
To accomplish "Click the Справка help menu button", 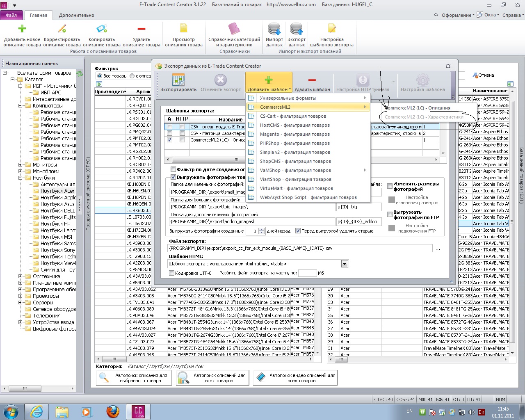I will (513, 15).
